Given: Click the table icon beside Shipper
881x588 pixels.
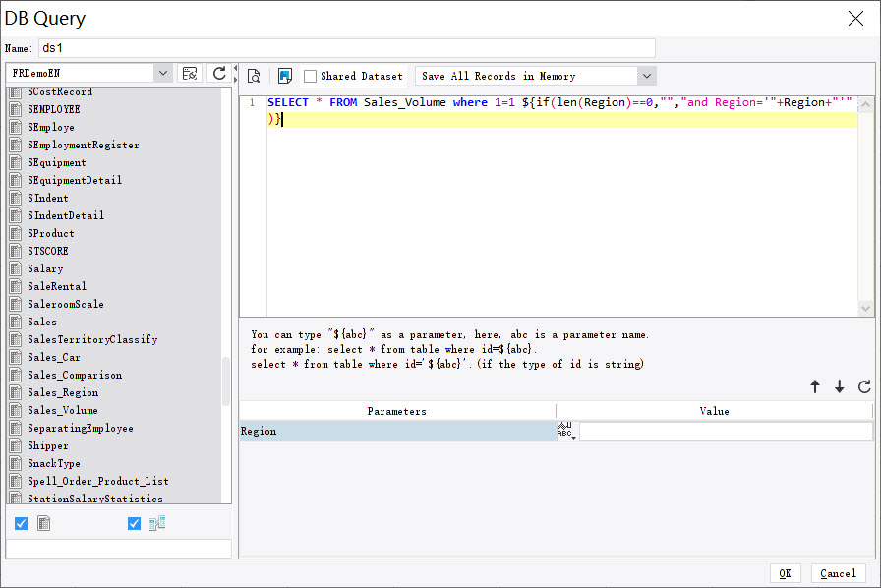Looking at the screenshot, I should [x=16, y=445].
